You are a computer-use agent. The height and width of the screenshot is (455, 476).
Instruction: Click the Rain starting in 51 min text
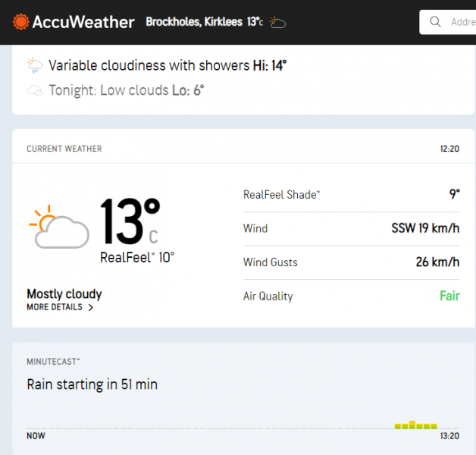(92, 384)
